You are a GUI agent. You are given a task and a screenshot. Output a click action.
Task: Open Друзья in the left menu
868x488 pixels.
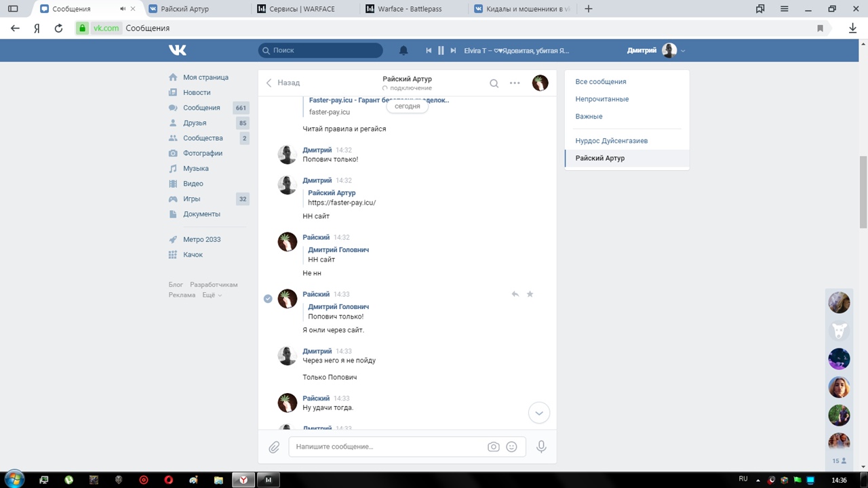click(x=195, y=123)
